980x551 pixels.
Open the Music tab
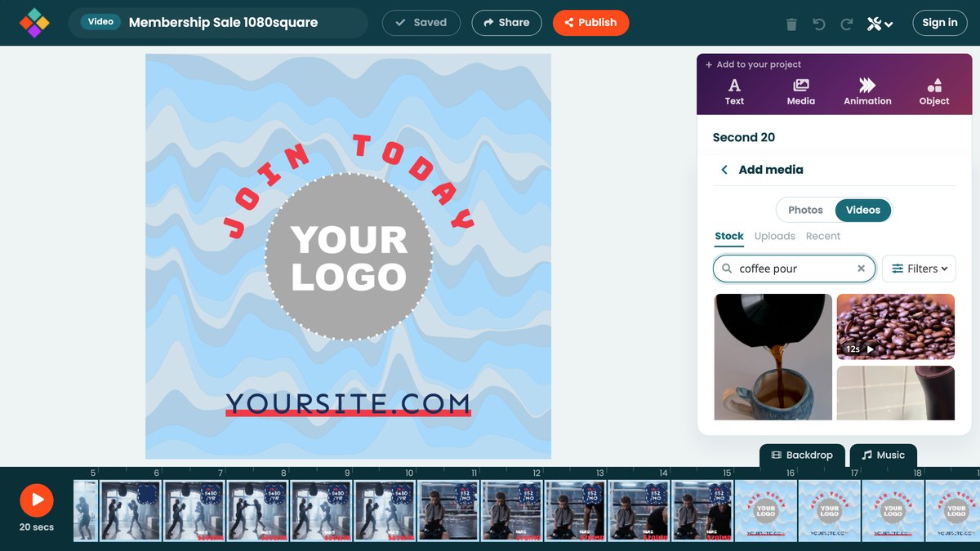coord(884,455)
